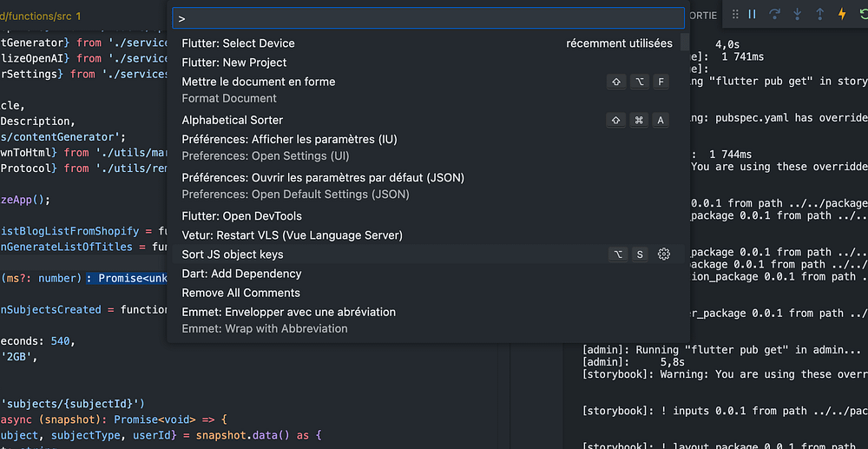Trigger Flutter Hot Reload lightning icon

coord(842,15)
